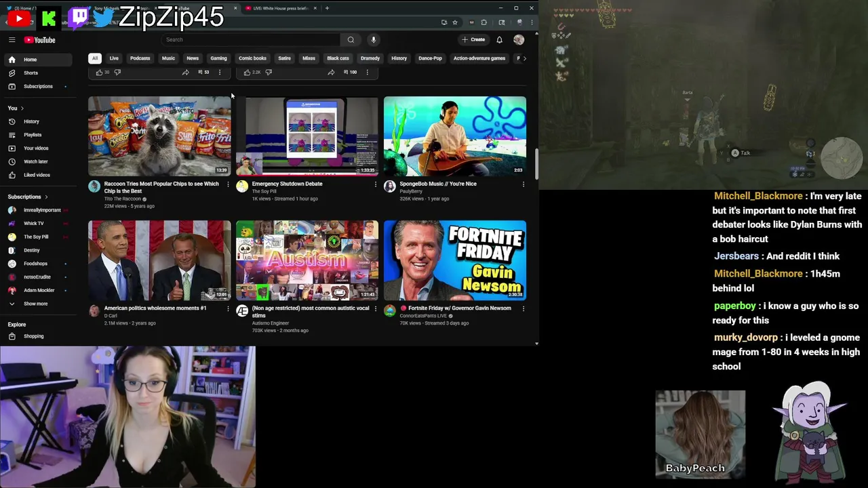Open the Emergency Shutdown Debate thumbnail

tap(307, 136)
